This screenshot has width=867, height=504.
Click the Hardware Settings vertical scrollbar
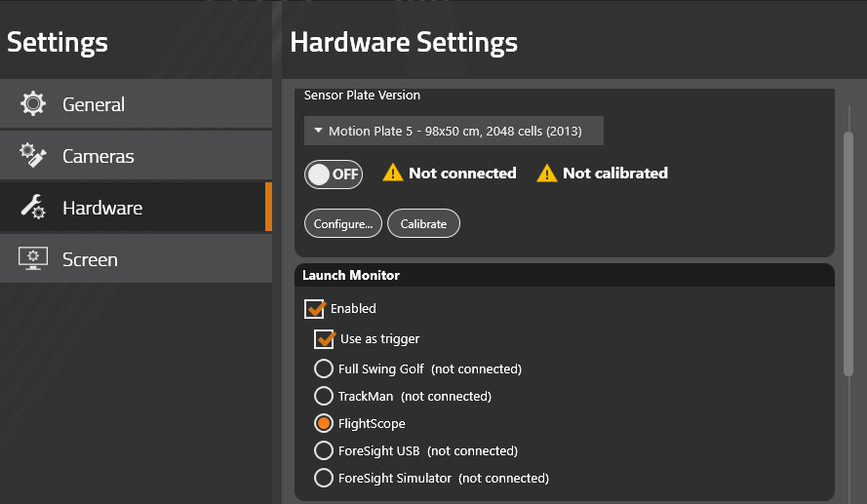[x=848, y=254]
